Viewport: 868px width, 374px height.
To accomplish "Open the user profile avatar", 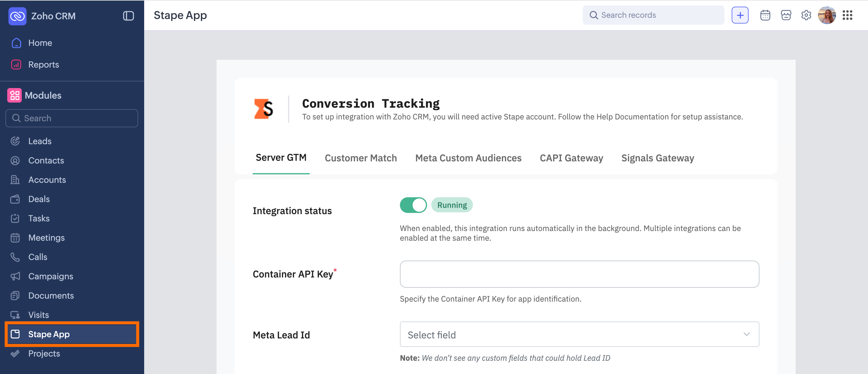I will [x=827, y=15].
